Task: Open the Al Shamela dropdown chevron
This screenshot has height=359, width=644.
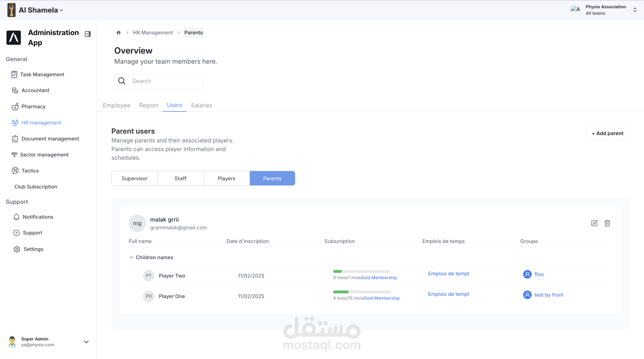Action: tap(61, 10)
